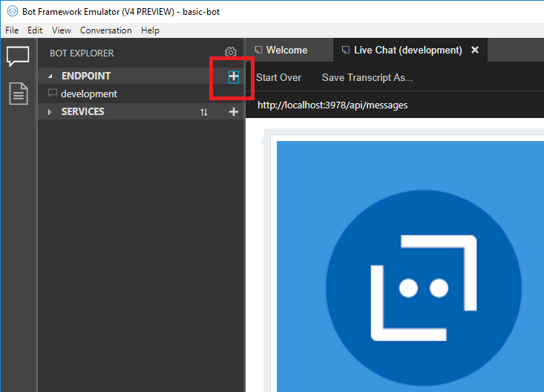Add a new service with plus icon
The width and height of the screenshot is (544, 392).
click(234, 112)
